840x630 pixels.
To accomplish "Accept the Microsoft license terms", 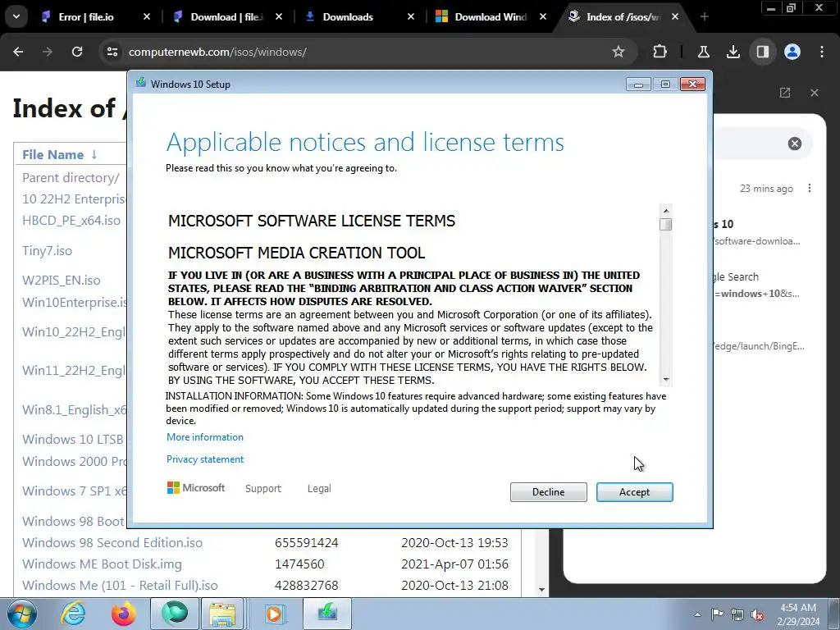I will 634,492.
